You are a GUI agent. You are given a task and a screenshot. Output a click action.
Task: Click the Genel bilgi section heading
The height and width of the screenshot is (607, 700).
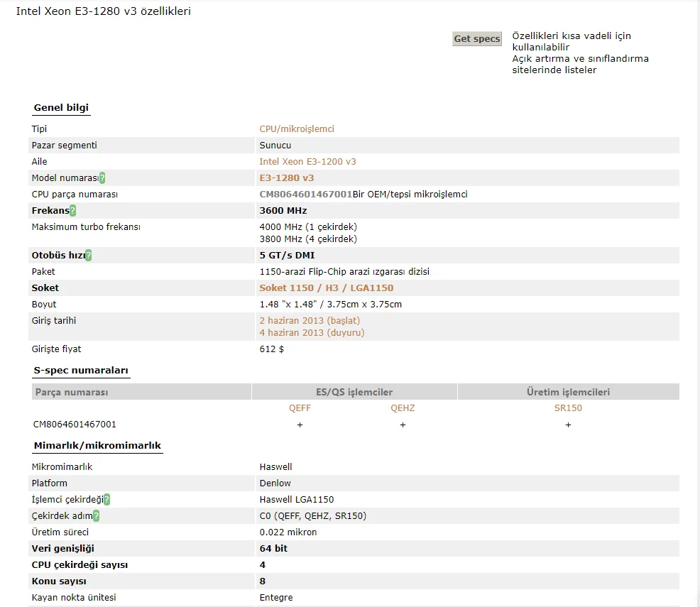click(x=61, y=108)
